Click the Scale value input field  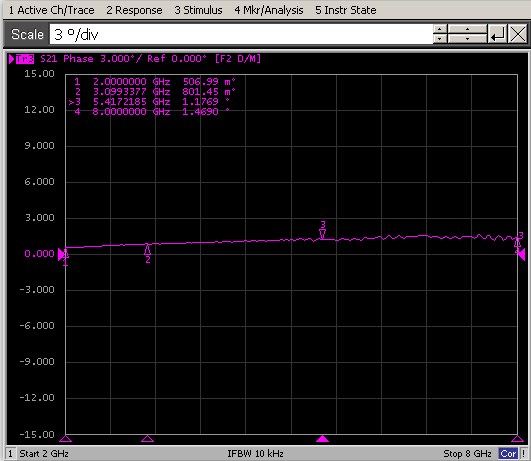pyautogui.click(x=241, y=34)
